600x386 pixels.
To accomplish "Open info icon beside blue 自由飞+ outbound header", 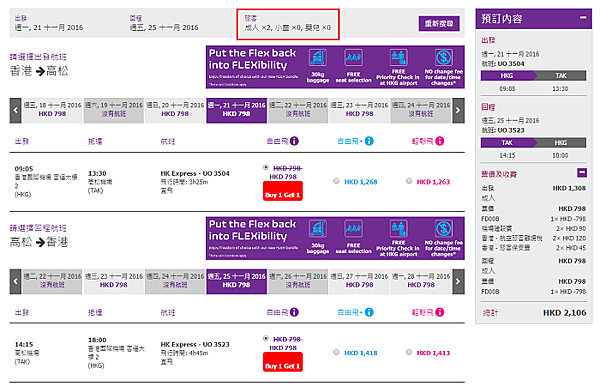I will (x=369, y=141).
